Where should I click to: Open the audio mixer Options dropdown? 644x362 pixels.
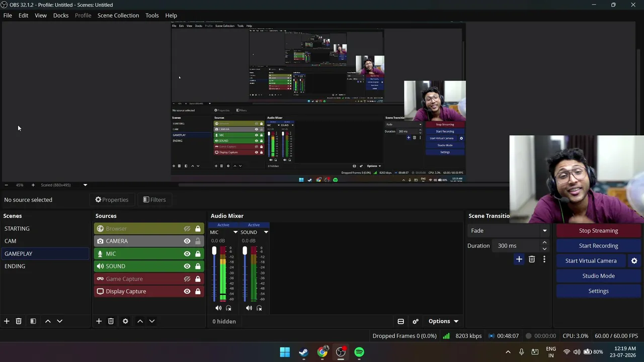click(443, 321)
